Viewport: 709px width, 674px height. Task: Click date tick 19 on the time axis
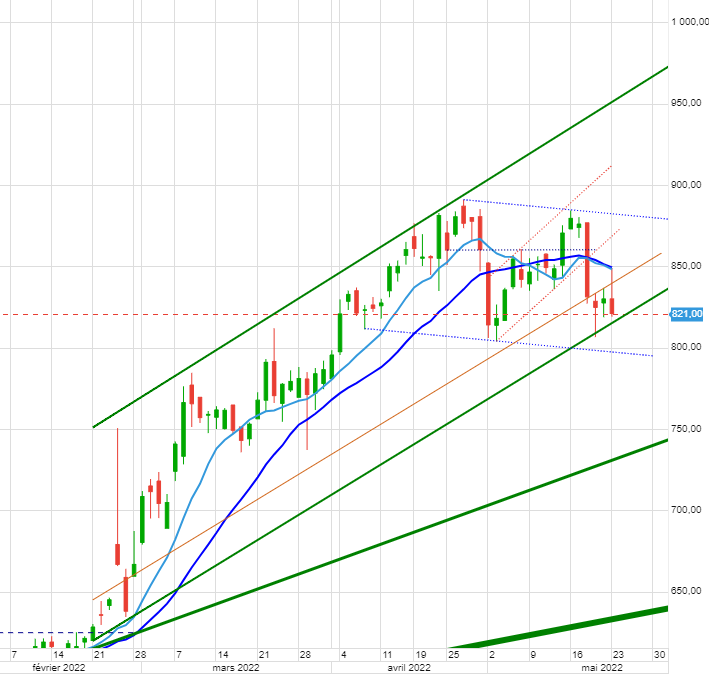coord(421,654)
